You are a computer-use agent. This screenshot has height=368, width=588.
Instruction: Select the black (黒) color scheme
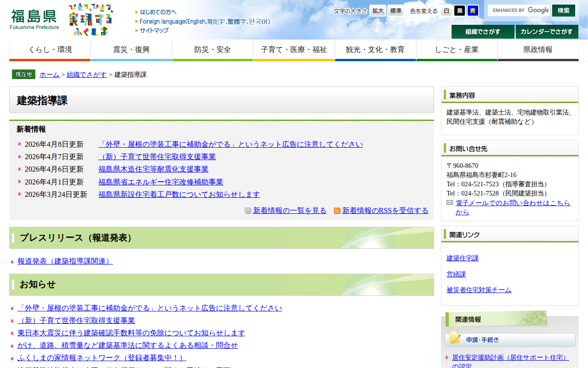point(459,11)
